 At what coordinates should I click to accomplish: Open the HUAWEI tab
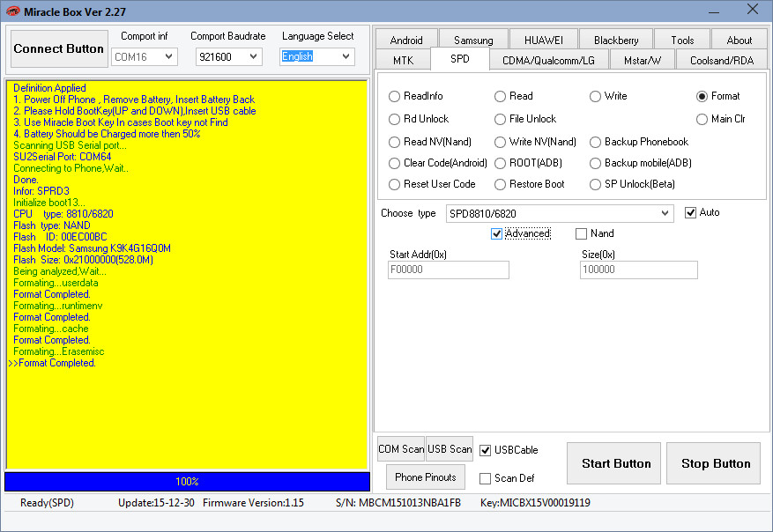point(543,40)
